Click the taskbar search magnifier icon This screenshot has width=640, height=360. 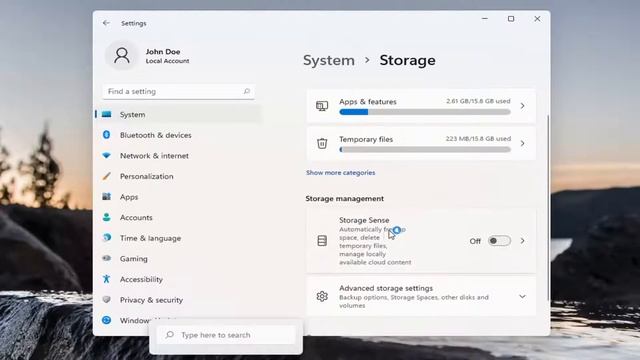(169, 335)
